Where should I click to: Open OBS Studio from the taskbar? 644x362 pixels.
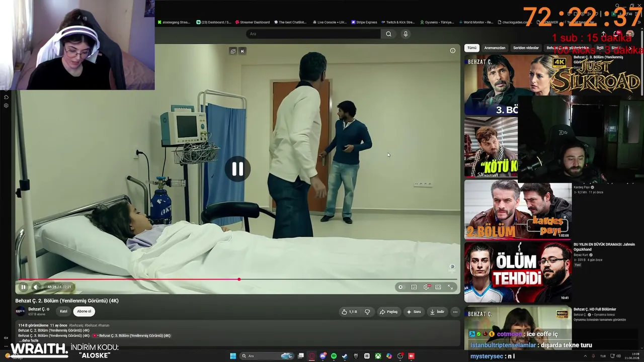[400, 356]
